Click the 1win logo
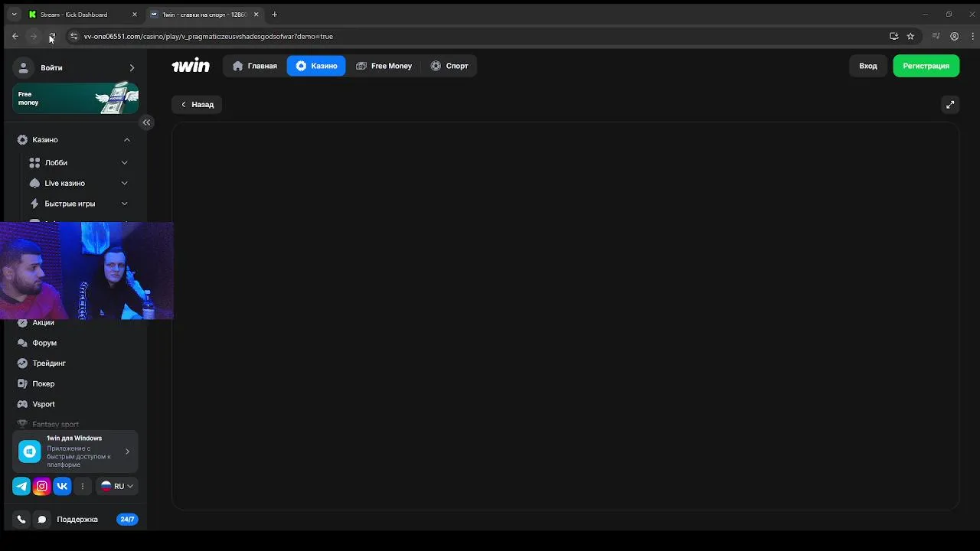Viewport: 980px width, 551px height. 191,66
